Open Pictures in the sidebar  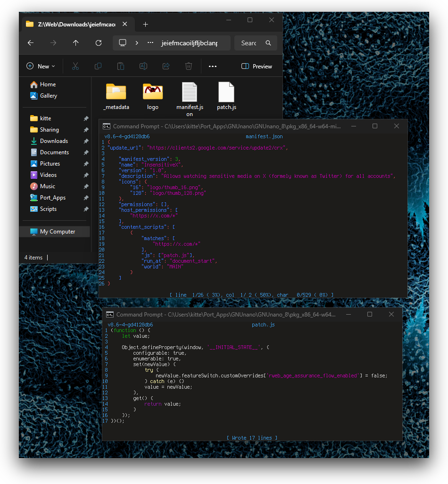tap(45, 164)
